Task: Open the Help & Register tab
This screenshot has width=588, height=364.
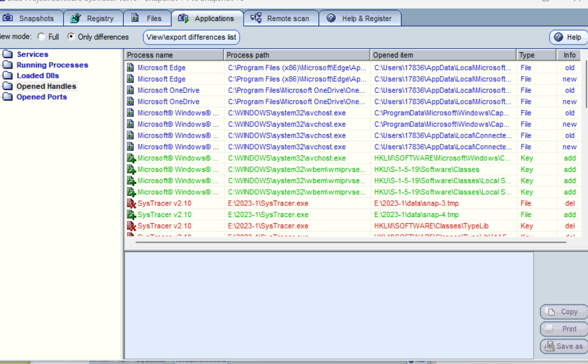Action: (360, 19)
